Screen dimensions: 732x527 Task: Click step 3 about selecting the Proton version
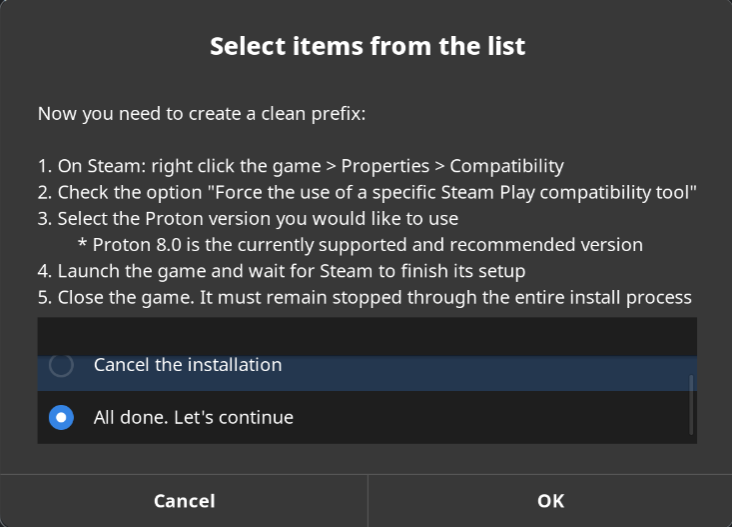pyautogui.click(x=248, y=218)
